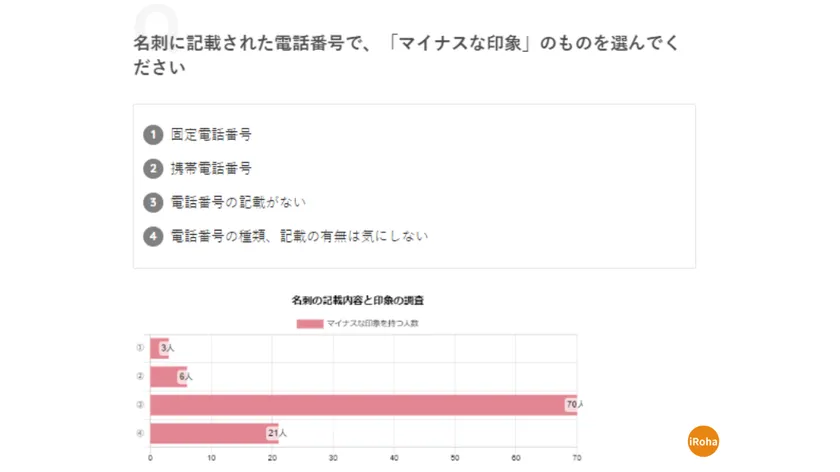Click the number 3 circle icon
Screen dimensions: 840x472
coord(153,202)
